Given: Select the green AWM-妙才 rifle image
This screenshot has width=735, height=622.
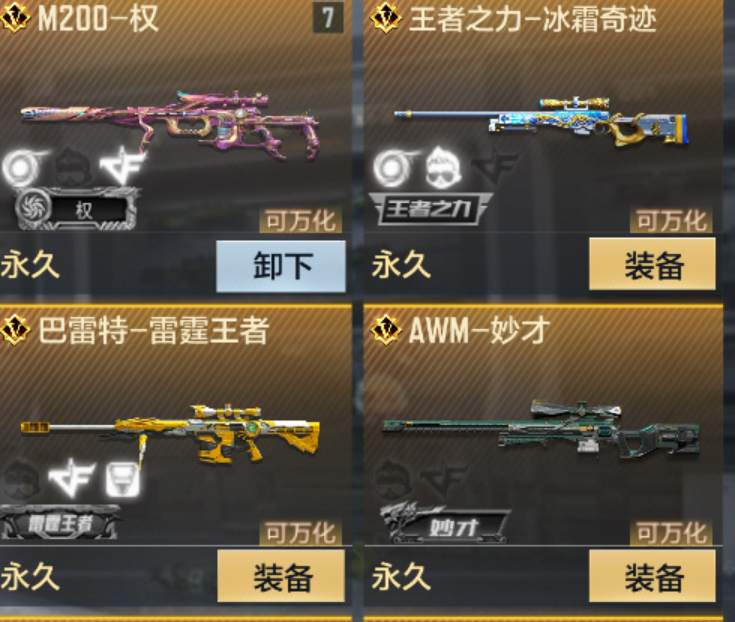Looking at the screenshot, I should click(540, 429).
